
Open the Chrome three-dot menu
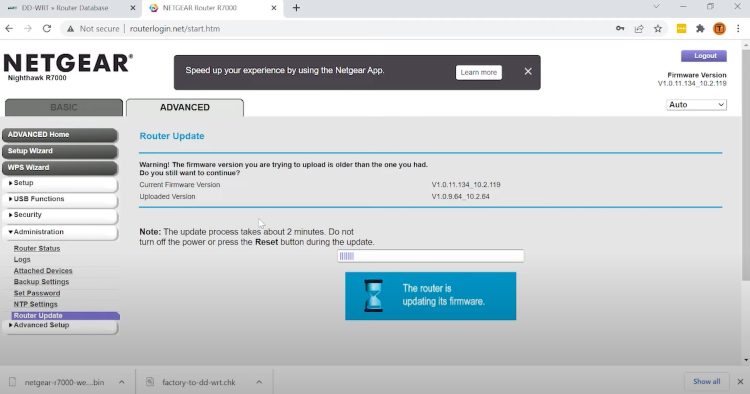tap(739, 29)
